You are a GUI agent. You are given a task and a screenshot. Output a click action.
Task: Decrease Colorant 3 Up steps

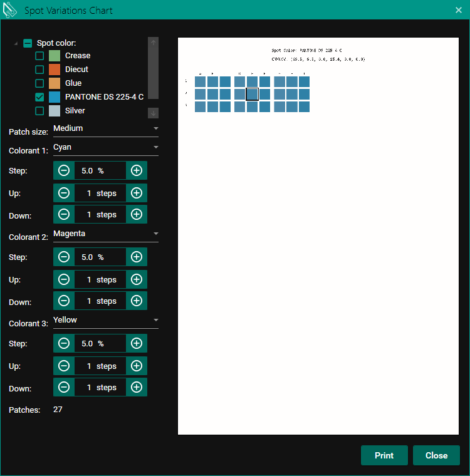click(x=64, y=366)
